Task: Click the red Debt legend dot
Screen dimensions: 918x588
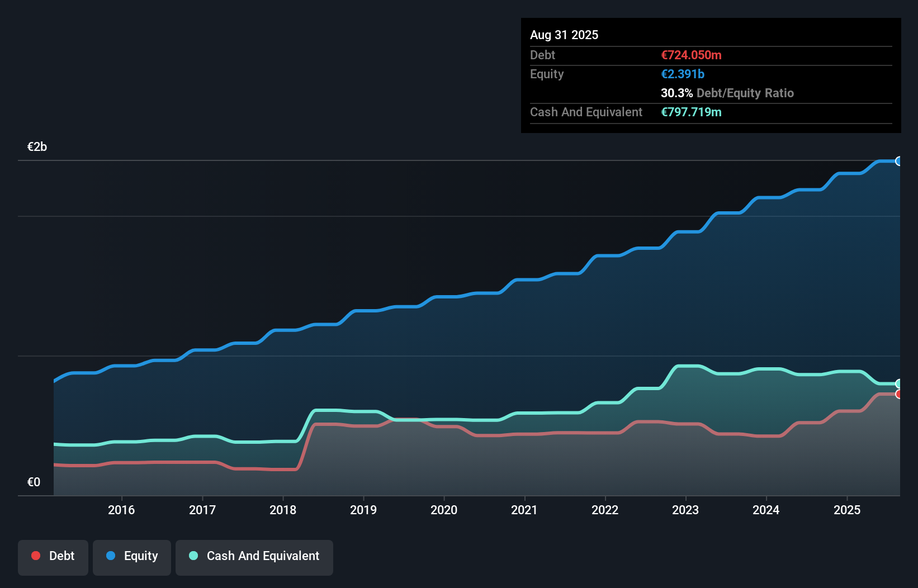Action: [x=35, y=556]
